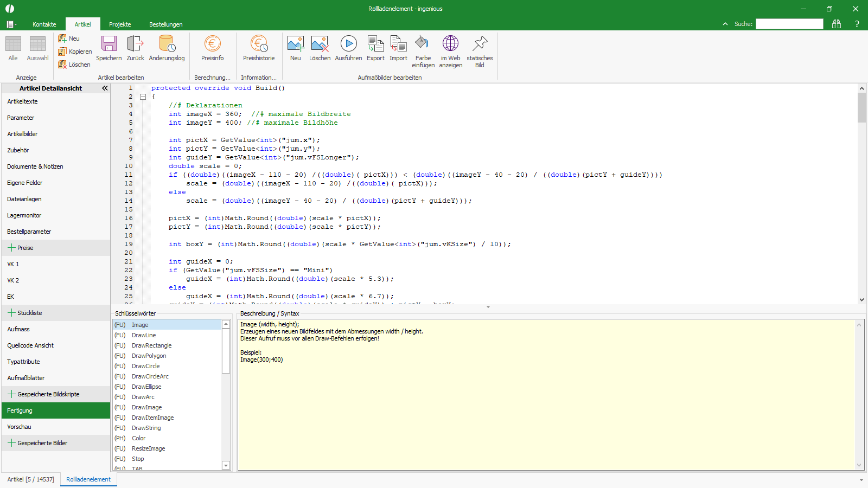Select the Image keyword

pos(167,325)
